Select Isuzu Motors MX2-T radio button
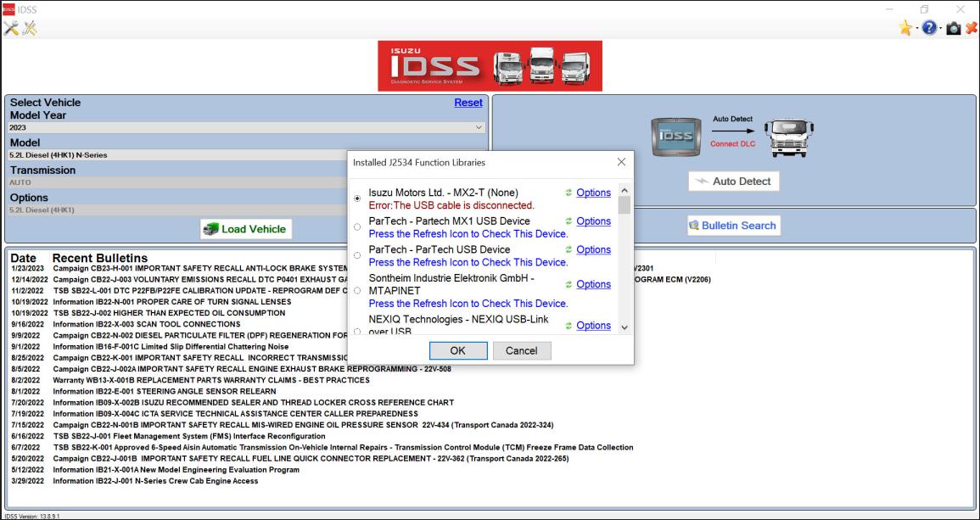The width and height of the screenshot is (980, 520). (x=357, y=198)
